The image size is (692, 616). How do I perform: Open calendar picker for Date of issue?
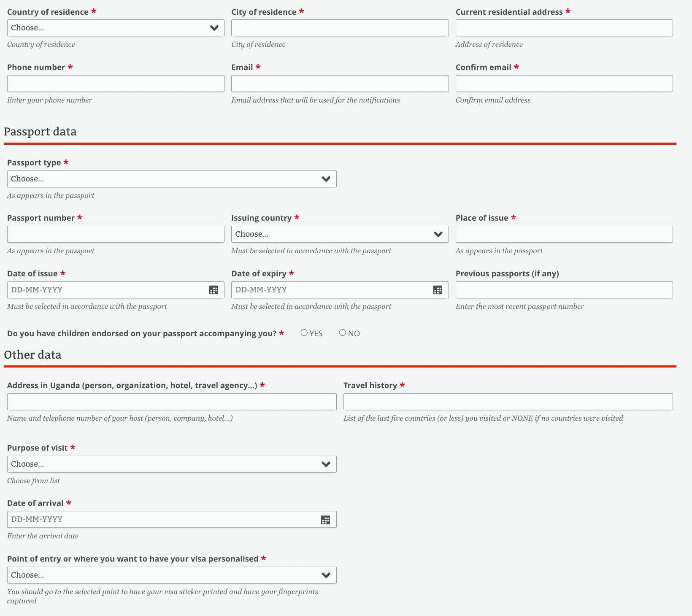(214, 290)
